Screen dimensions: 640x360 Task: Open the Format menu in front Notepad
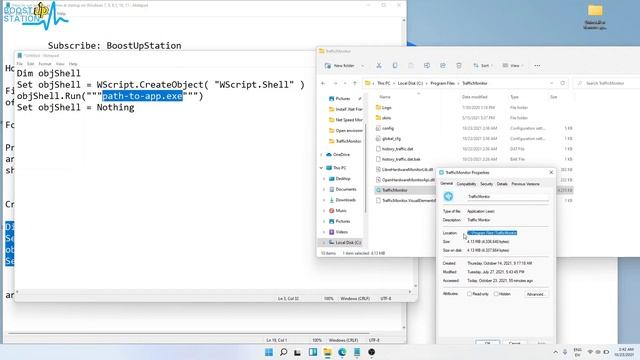[x=45, y=64]
